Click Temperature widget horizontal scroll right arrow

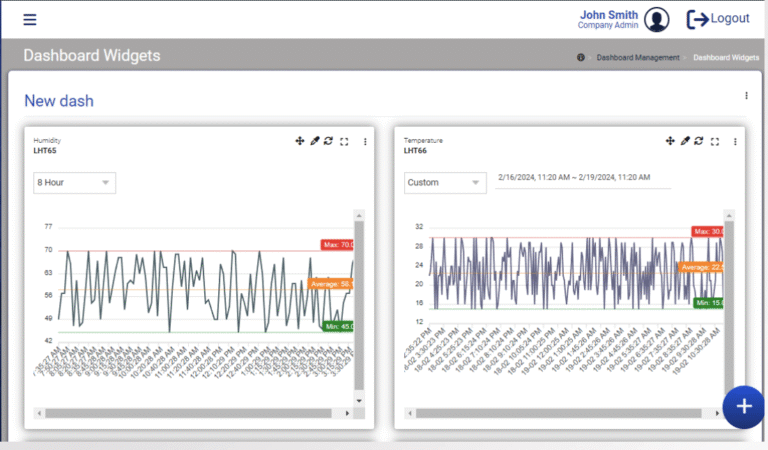click(717, 413)
